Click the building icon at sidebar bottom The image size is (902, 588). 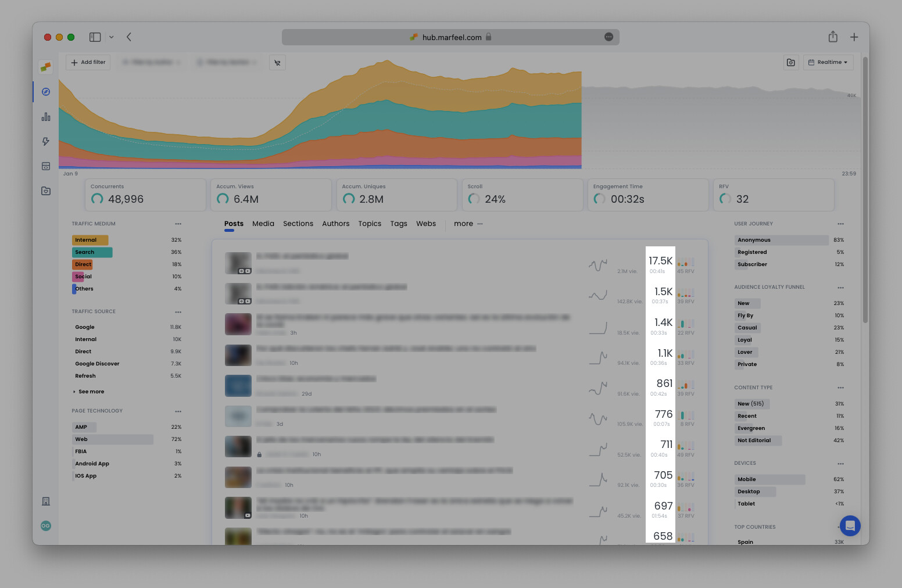pyautogui.click(x=45, y=501)
